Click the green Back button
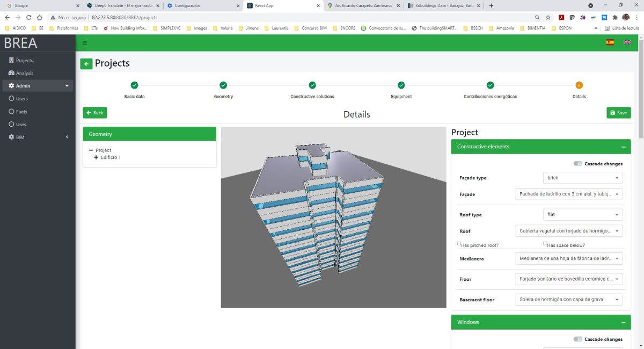Viewport: 644px width, 349px height. [x=95, y=113]
